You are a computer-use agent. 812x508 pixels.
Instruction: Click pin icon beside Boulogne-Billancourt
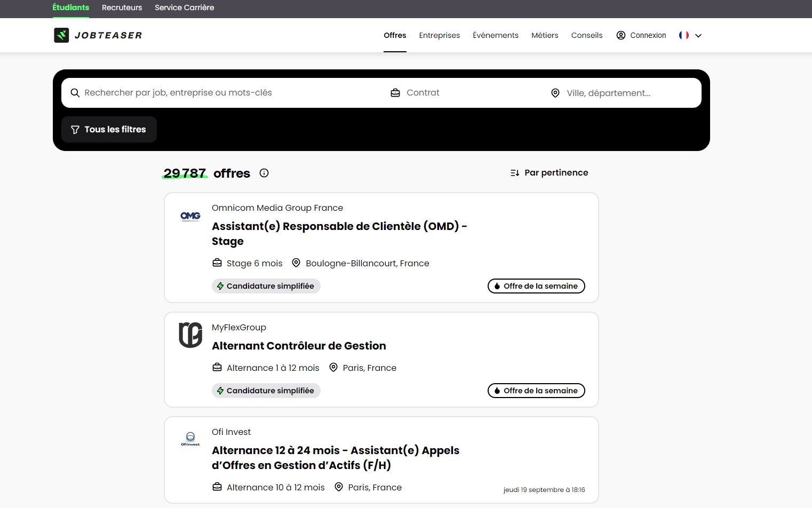296,263
